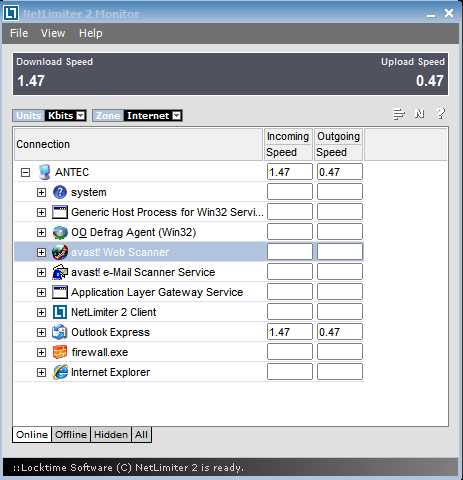
Task: Open the File menu
Action: coord(19,33)
